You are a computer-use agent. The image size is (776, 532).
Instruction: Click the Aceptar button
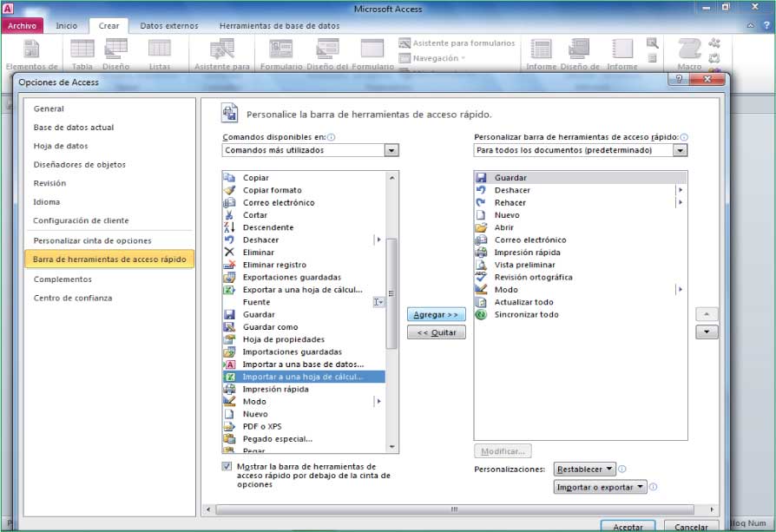point(628,526)
